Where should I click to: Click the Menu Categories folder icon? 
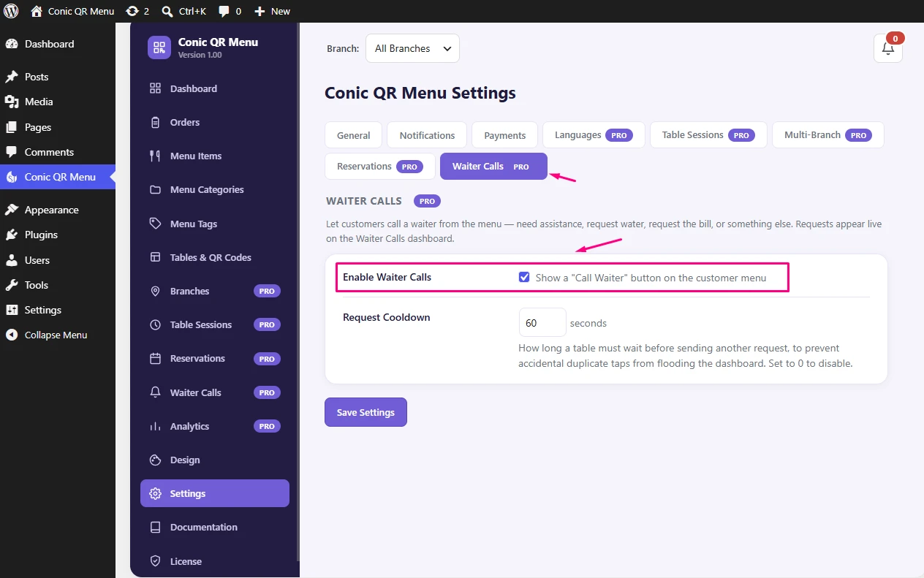click(155, 189)
